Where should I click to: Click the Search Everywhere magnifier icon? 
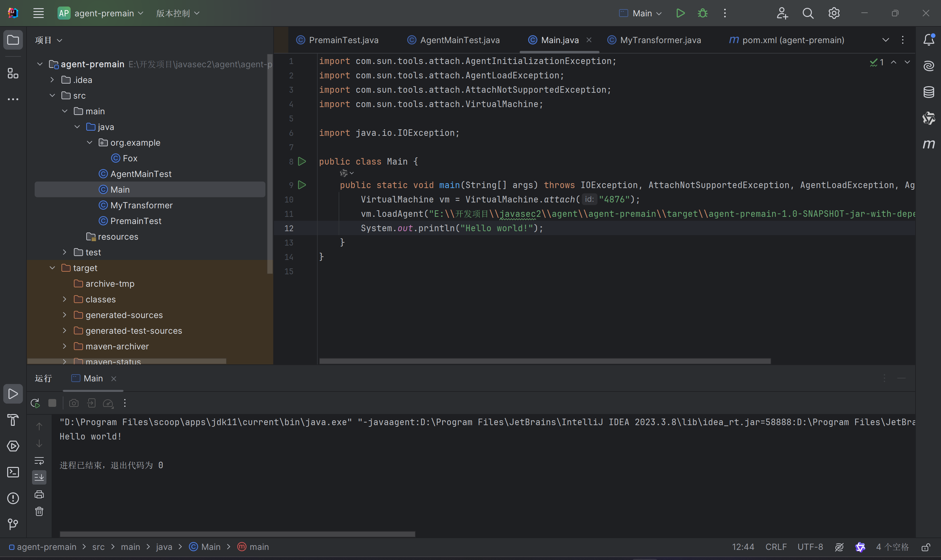(808, 13)
